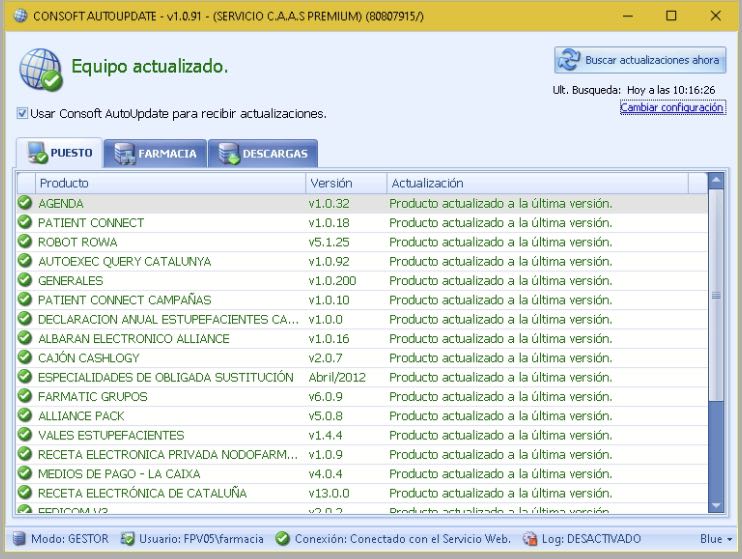Click the Versión column header
This screenshot has height=559, width=742.
coord(346,183)
